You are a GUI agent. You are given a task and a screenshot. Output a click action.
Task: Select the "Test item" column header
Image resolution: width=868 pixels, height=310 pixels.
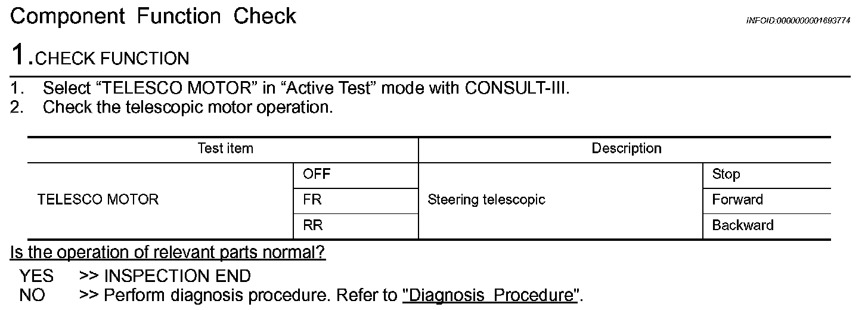click(225, 148)
